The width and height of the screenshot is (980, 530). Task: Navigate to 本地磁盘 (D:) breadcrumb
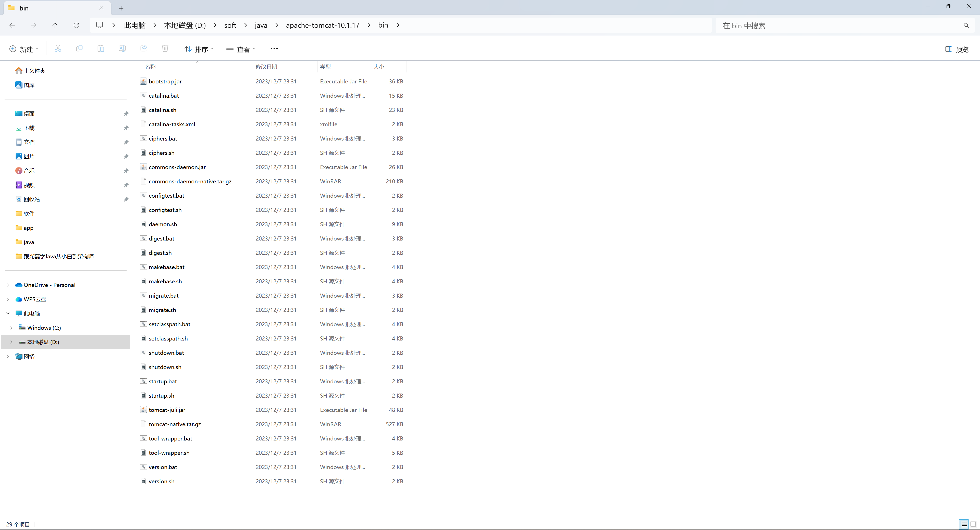click(x=185, y=25)
